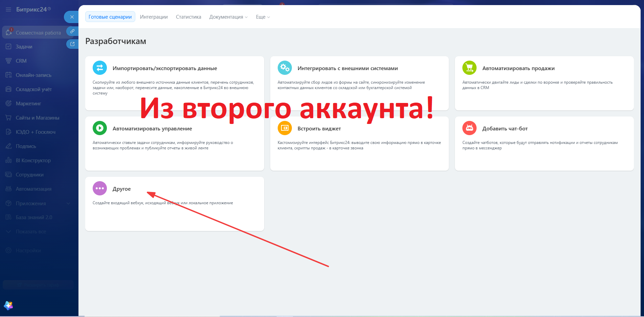The width and height of the screenshot is (644, 317).
Task: Click the Сайты и Магазины cart icon
Action: [x=9, y=118]
